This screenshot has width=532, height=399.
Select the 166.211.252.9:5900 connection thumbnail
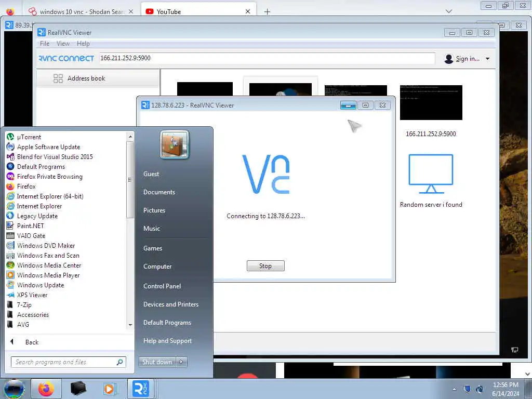(431, 102)
